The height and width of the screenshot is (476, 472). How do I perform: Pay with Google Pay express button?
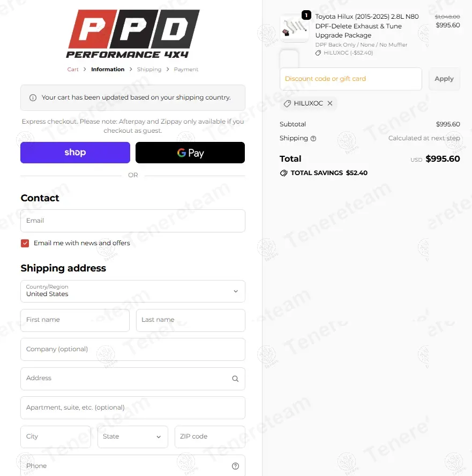click(x=190, y=153)
